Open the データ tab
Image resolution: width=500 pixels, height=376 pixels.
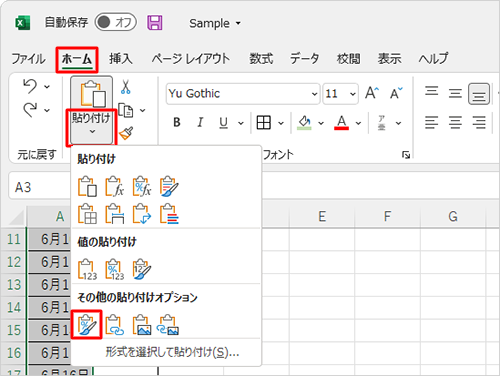[304, 59]
